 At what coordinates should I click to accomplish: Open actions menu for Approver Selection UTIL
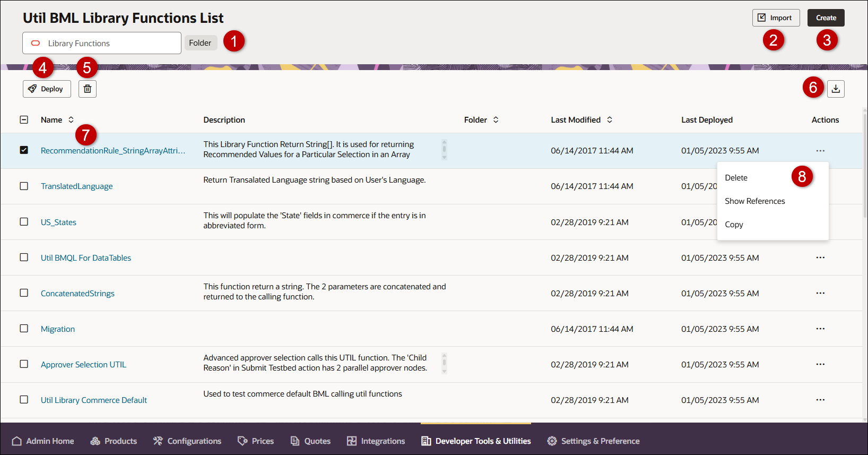[x=820, y=364]
